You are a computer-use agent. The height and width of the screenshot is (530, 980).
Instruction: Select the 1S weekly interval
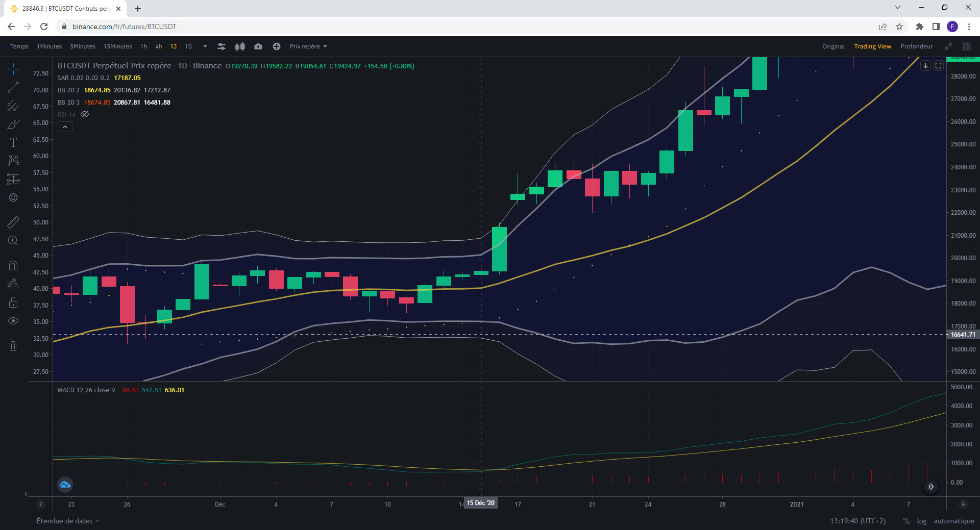pyautogui.click(x=188, y=46)
